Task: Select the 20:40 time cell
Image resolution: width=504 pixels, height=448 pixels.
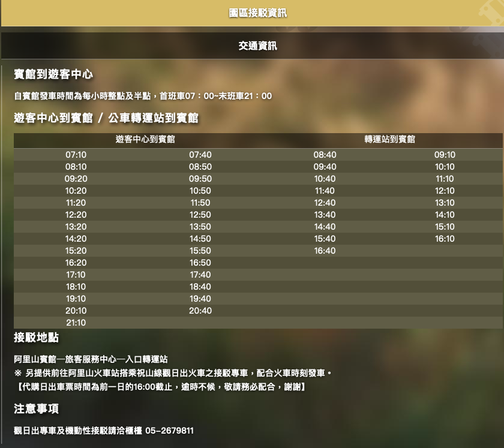Action: [200, 311]
